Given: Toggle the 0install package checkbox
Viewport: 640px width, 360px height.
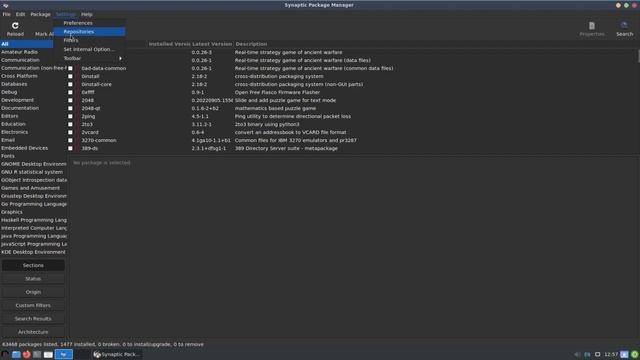Looking at the screenshot, I should 70,76.
